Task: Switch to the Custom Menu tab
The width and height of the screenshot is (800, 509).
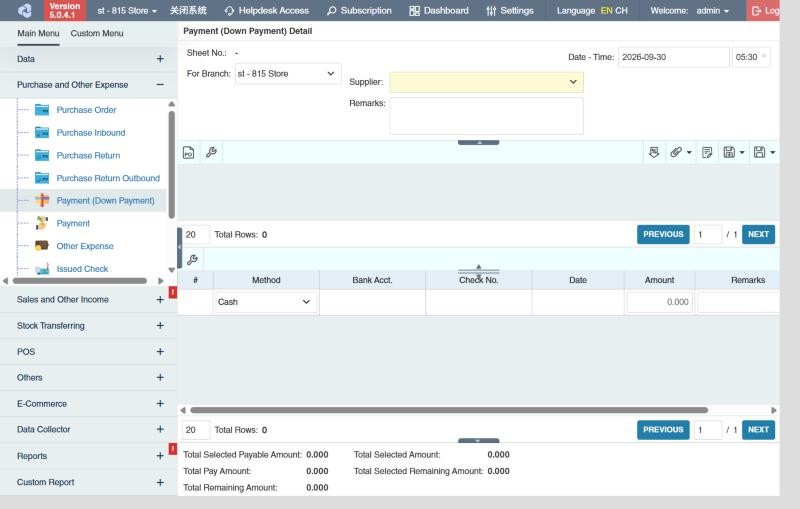Action: point(97,33)
